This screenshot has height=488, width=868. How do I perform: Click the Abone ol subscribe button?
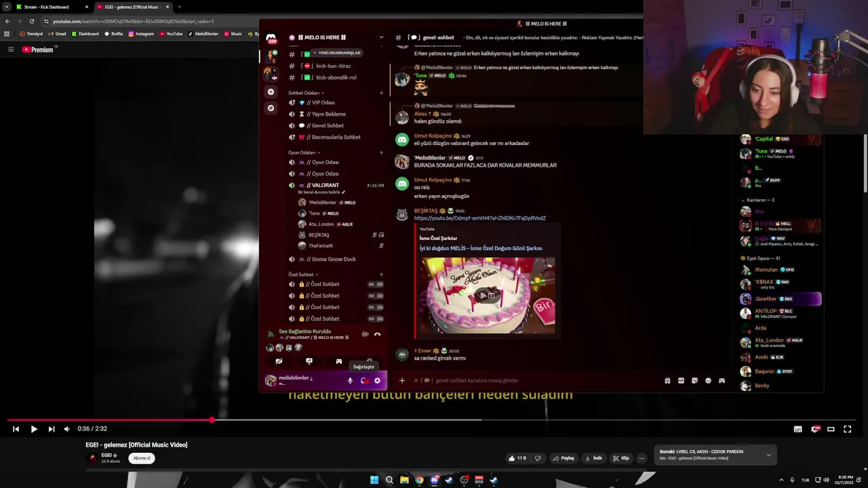(142, 458)
